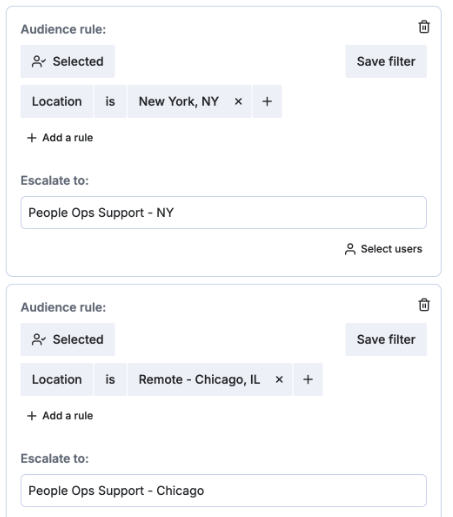This screenshot has width=453, height=517.
Task: Remove the Remote - Chicago, IL location value
Action: coord(279,379)
